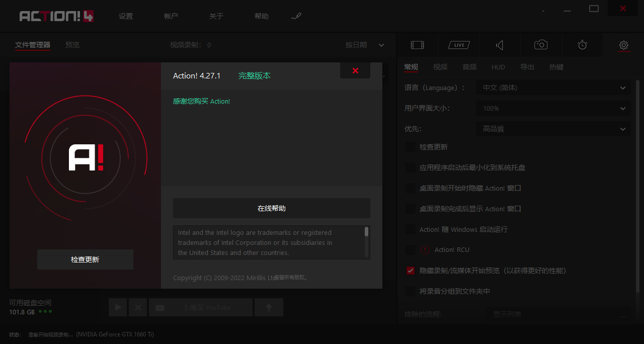Click the 感谢您购买 Action! text
The width and height of the screenshot is (644, 344).
tap(201, 101)
